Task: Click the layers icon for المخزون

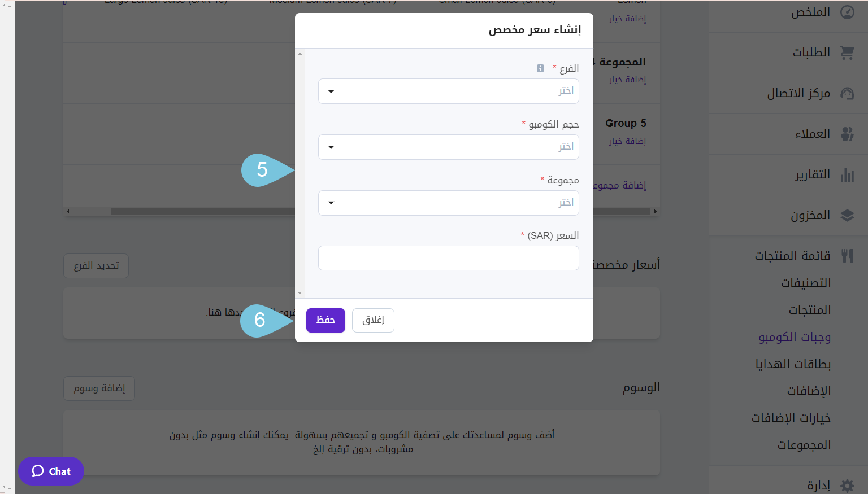Action: 847,215
